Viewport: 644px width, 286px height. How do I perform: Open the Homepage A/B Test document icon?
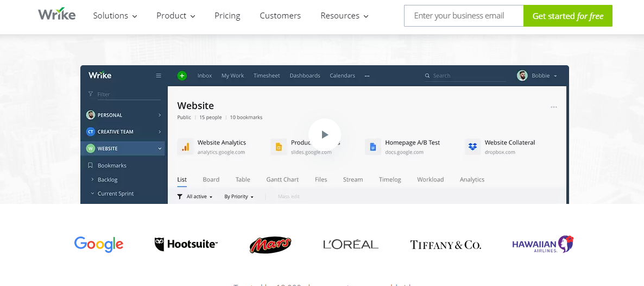[x=372, y=147]
